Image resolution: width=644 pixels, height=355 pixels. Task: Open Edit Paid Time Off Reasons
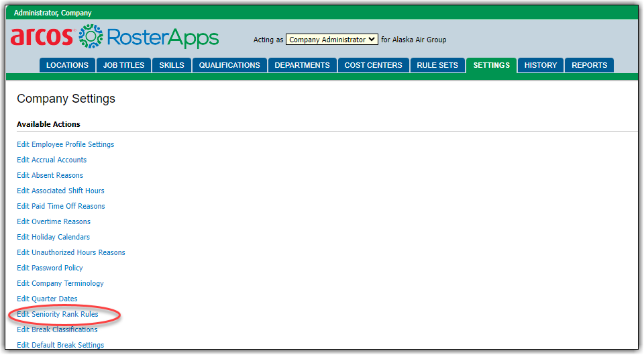60,206
